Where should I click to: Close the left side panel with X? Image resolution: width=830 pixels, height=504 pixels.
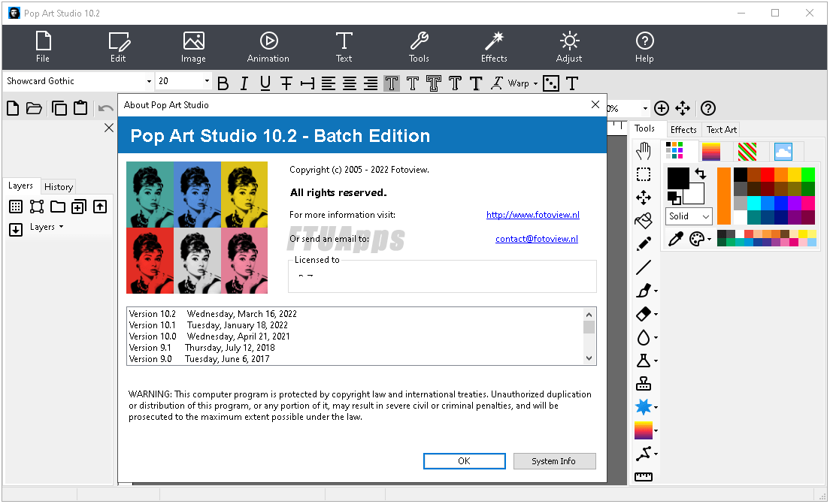[x=108, y=128]
